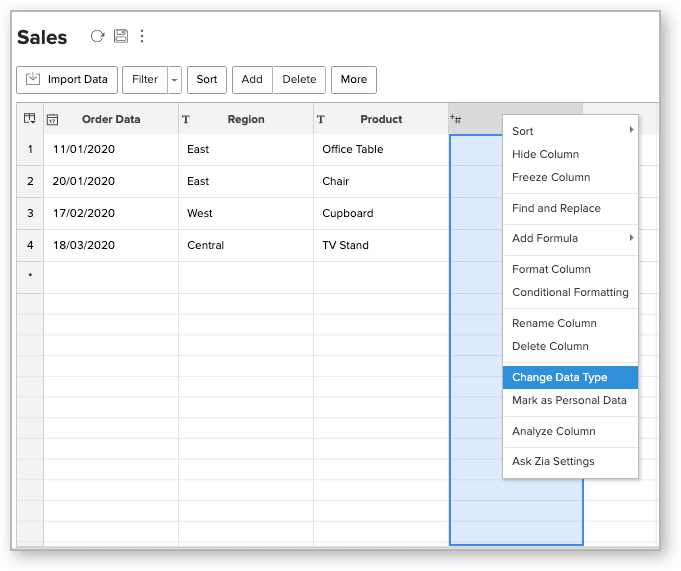
Task: Click the save disk icon
Action: click(120, 37)
